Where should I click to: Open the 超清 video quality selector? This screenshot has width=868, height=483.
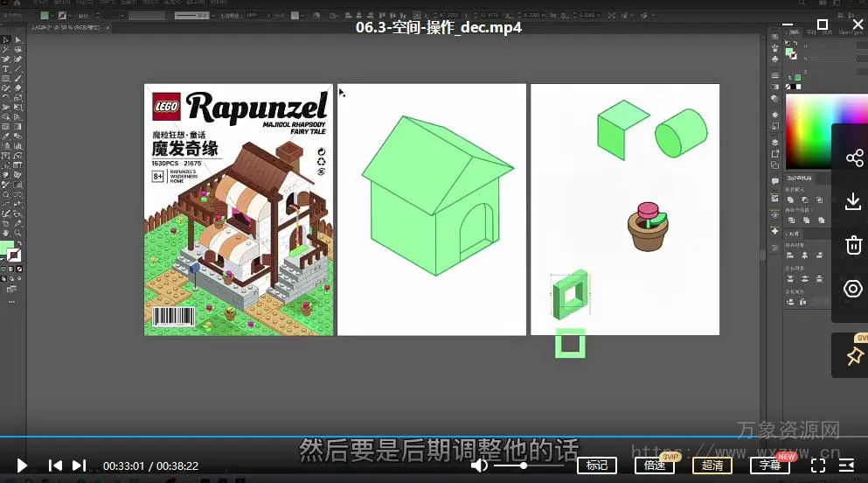(712, 465)
